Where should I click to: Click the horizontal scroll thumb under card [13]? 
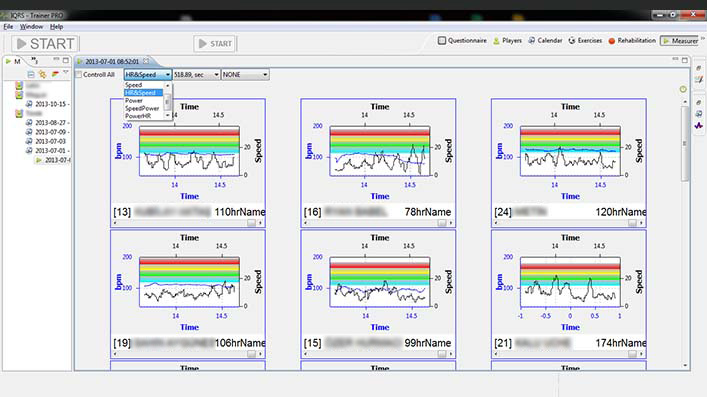point(251,223)
